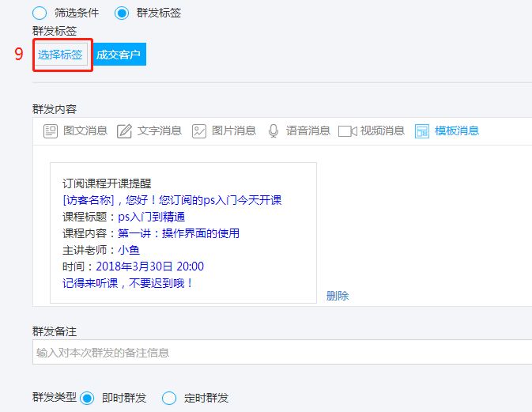532x412 pixels.
Task: Click the teacher name 小鱼
Action: (129, 250)
